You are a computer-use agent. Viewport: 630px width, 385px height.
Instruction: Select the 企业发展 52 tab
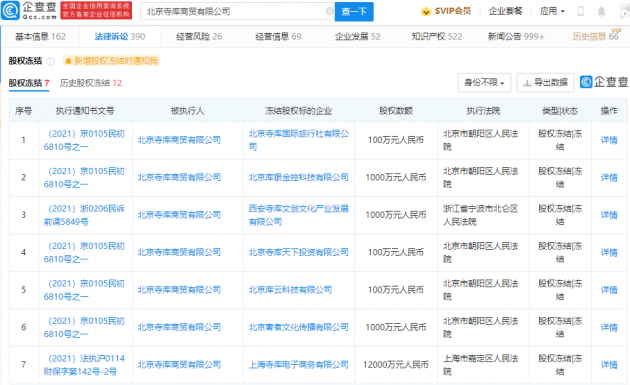(358, 37)
